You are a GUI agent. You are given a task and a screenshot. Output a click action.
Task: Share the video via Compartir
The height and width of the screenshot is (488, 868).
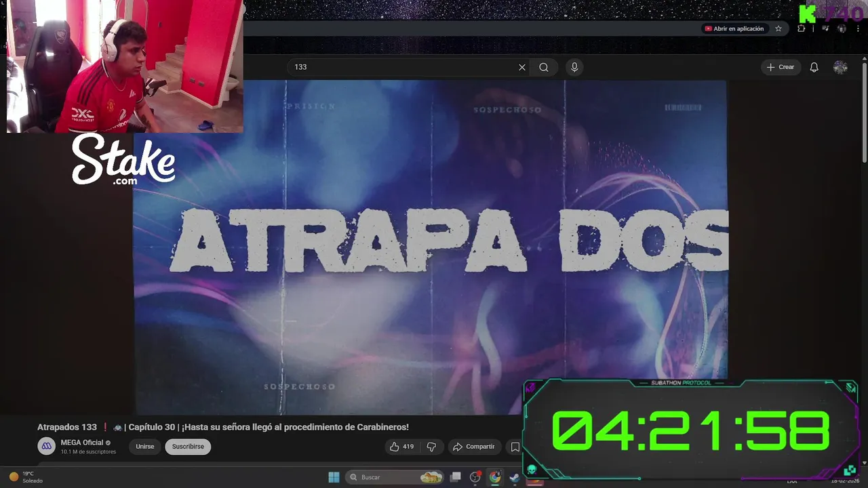[x=474, y=447]
